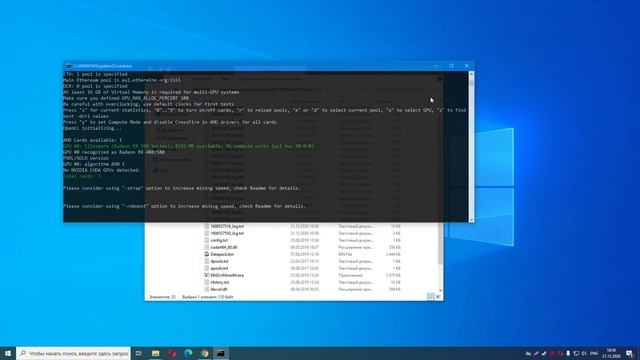Click the BIN File type cell for Datapack.bin
Viewport: 640px width, 360px height.
coord(345,254)
